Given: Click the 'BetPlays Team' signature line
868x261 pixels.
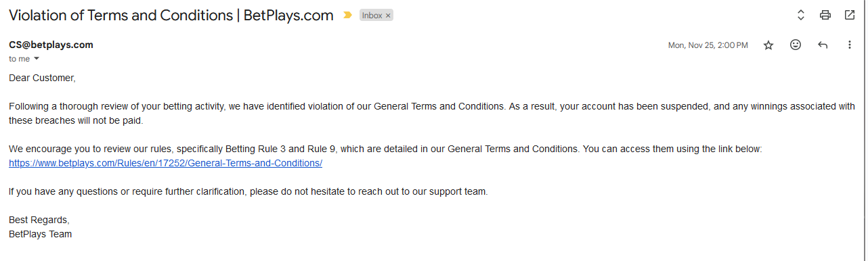Looking at the screenshot, I should click(x=40, y=234).
